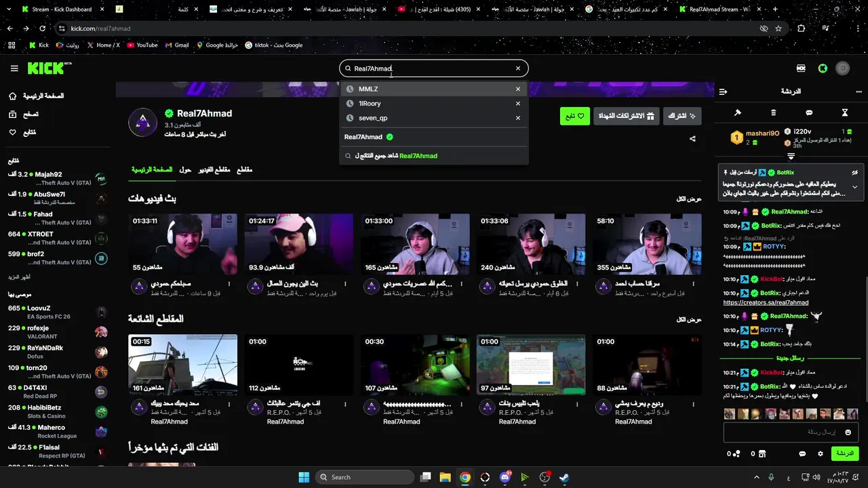
Task: Click the hourglass icon in chat toolbar
Action: tap(845, 113)
